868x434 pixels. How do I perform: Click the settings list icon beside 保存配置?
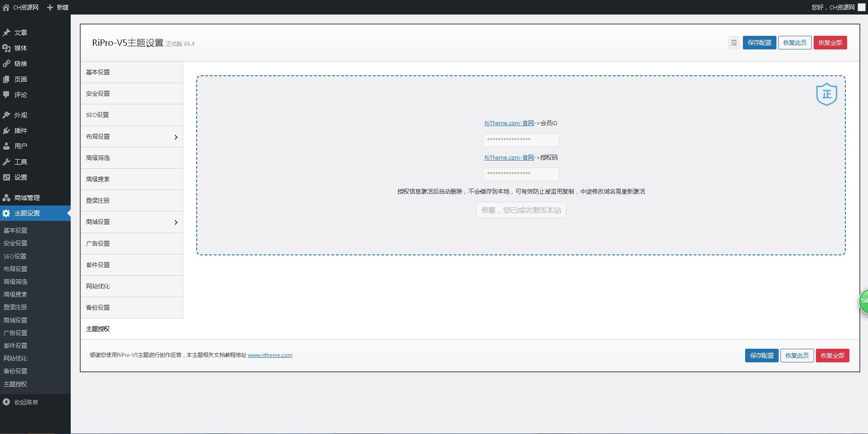point(733,42)
